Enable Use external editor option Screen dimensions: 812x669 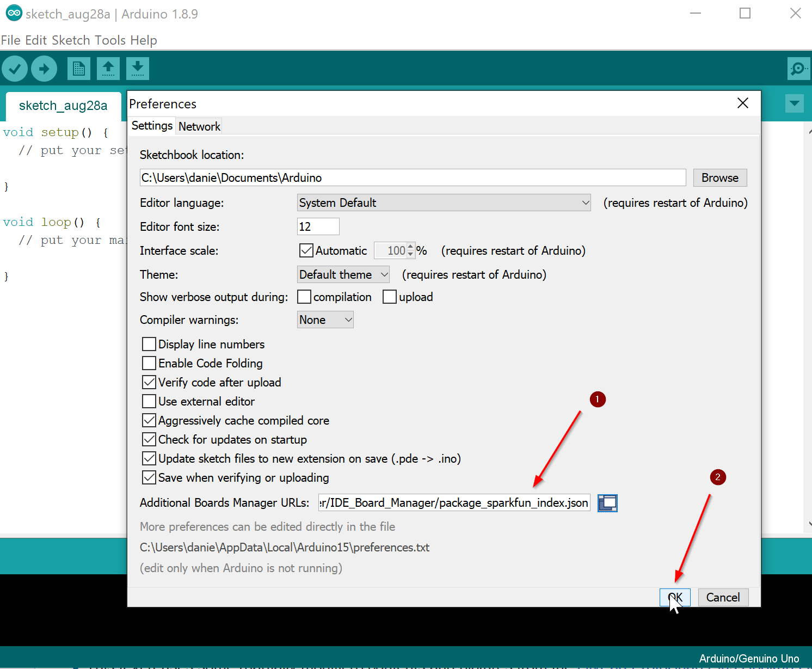[x=149, y=401]
